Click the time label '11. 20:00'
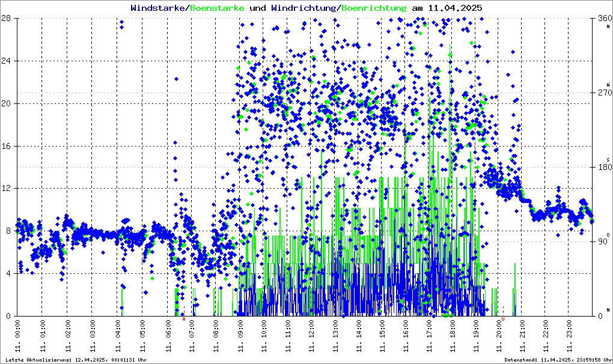 499,336
